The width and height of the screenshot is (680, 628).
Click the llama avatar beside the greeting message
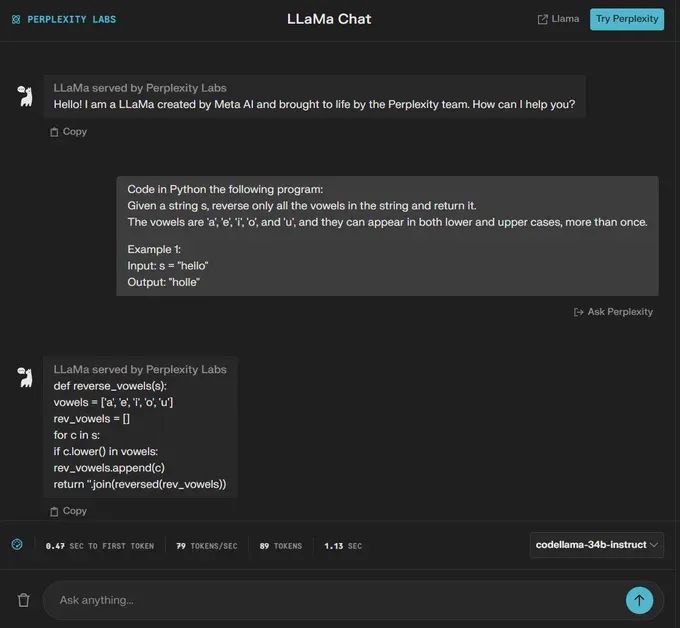point(25,96)
